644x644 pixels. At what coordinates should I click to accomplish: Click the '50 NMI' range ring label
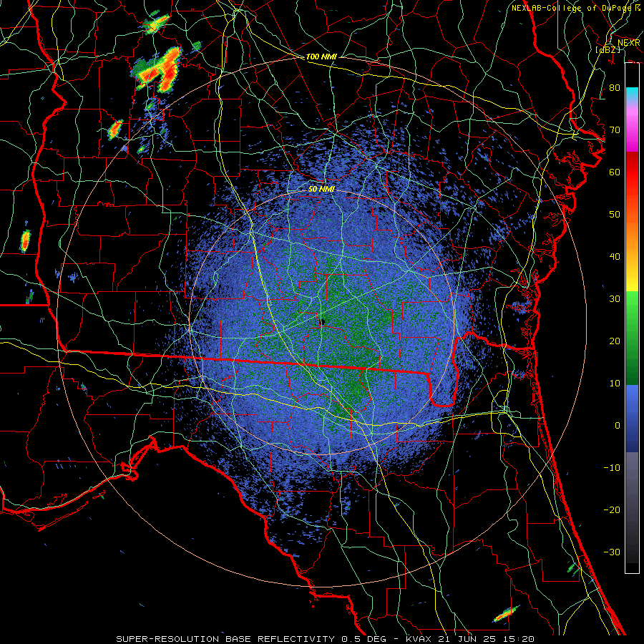[x=321, y=189]
